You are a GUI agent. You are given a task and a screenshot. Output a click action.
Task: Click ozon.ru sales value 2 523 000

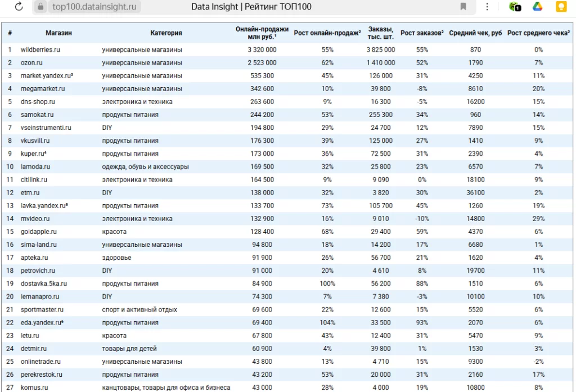(262, 63)
